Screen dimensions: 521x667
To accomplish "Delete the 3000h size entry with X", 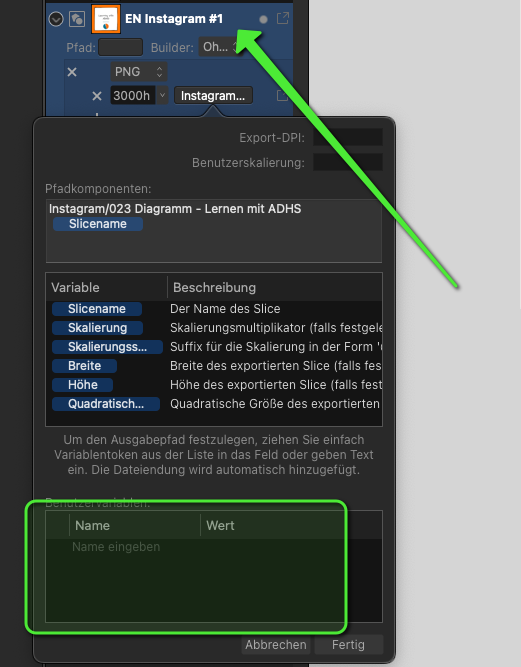I will click(97, 96).
